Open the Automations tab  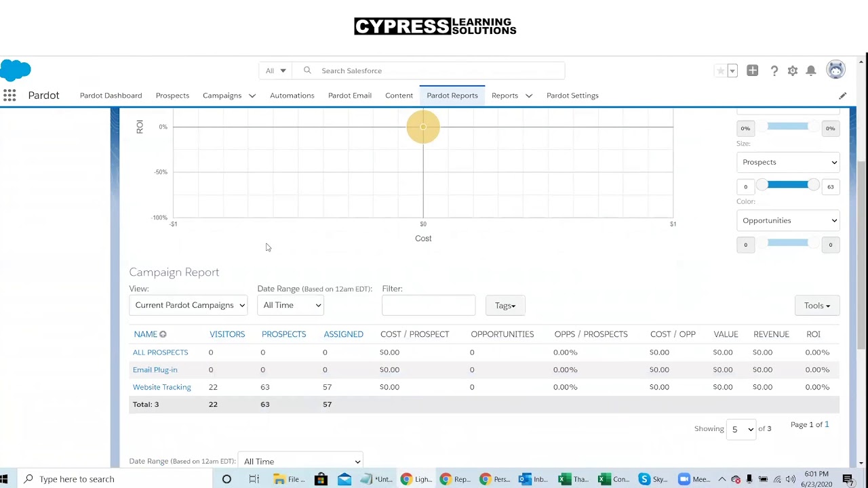(x=292, y=96)
